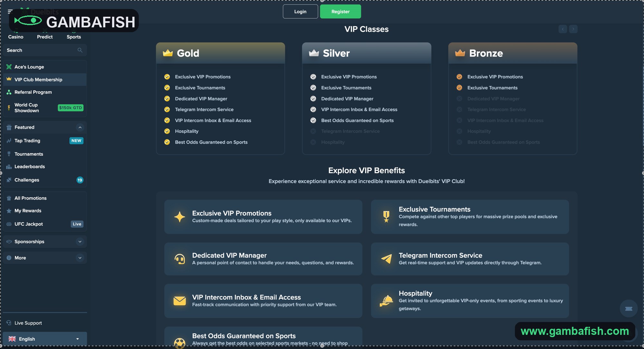Click the Silver crown icon
644x349 pixels.
[314, 53]
